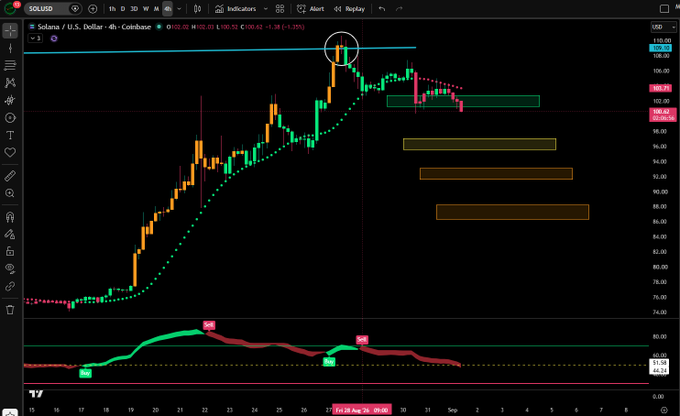Screen dimensions: 680x416
Task: Click the drawings sync link icon
Action: click(10, 286)
